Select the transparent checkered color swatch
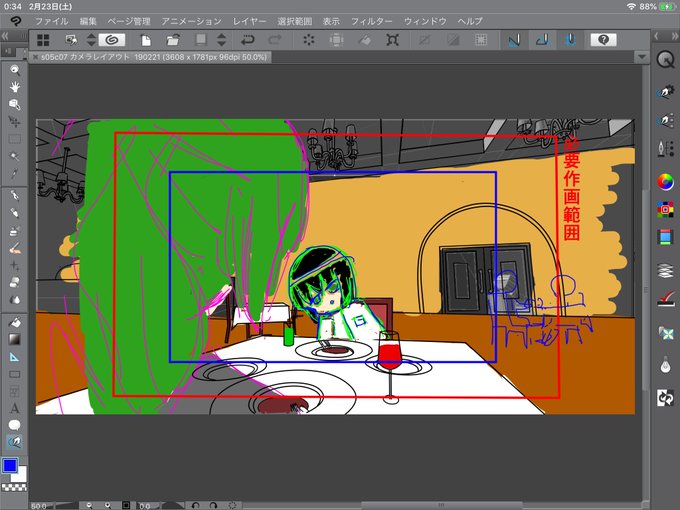The image size is (680, 510). (x=14, y=487)
